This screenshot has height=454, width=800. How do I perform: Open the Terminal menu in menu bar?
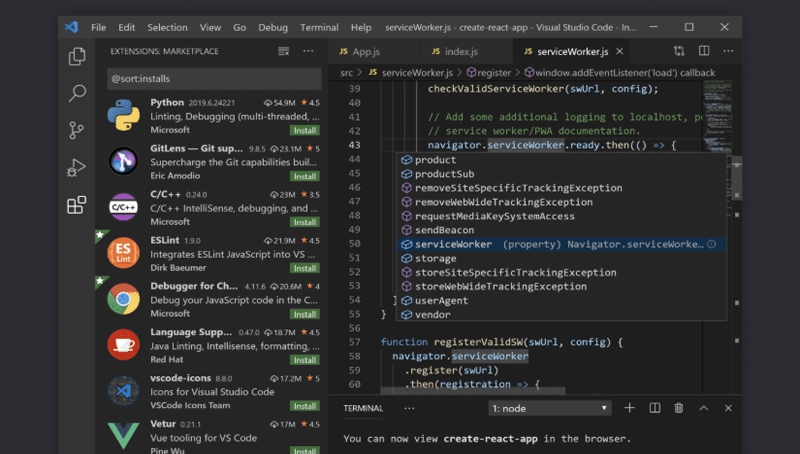click(319, 27)
